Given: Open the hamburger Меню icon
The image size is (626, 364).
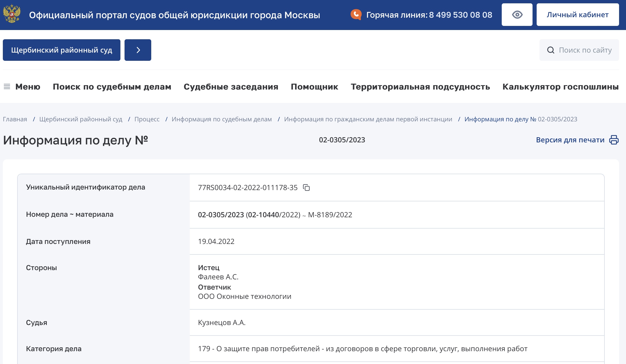Looking at the screenshot, I should (x=7, y=87).
